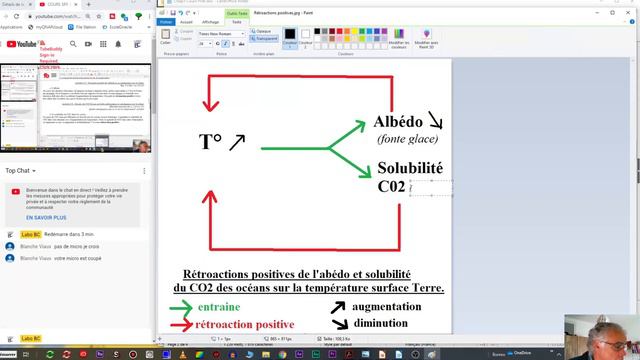Switch to the Texte ribbon tab

237,22
